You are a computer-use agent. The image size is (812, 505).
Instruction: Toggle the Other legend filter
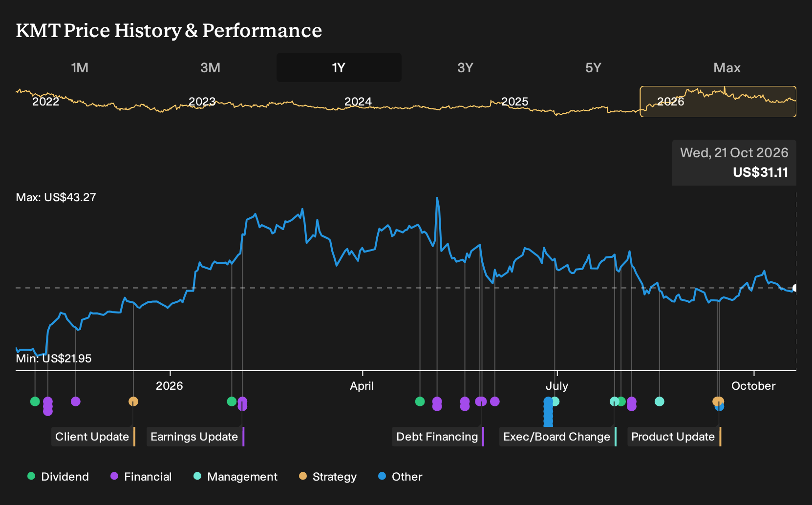400,477
